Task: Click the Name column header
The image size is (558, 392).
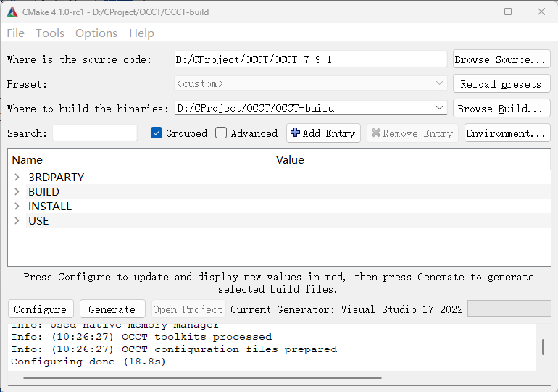Action: (x=140, y=159)
